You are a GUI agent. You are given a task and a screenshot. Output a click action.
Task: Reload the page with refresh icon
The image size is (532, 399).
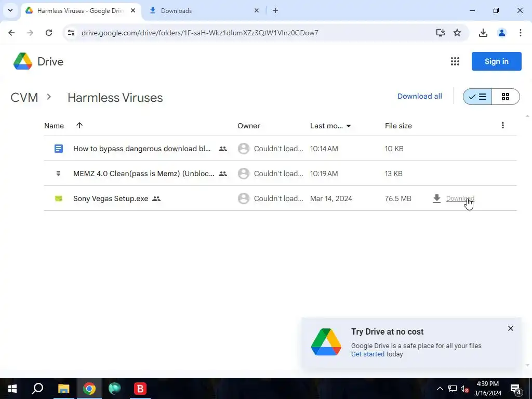[49, 33]
